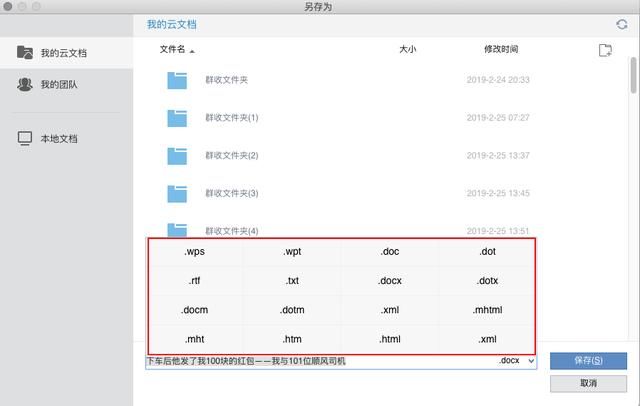
Task: Select 本地文档 monitor icon in sidebar
Action: click(25, 138)
